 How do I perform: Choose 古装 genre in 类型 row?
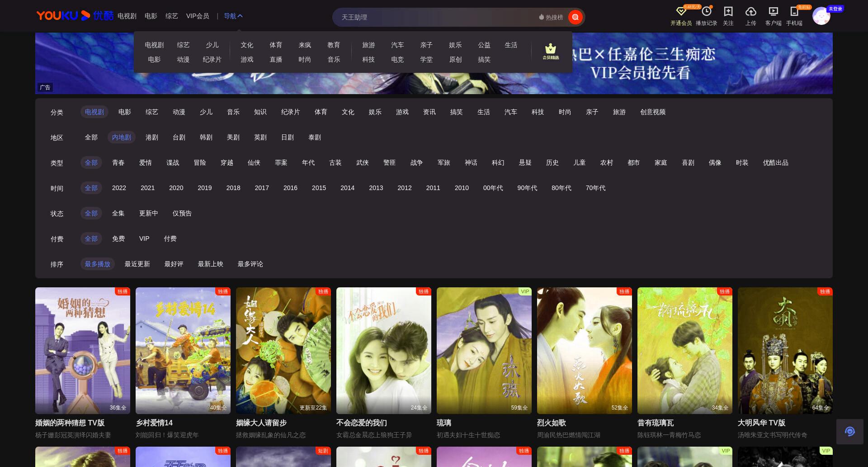pyautogui.click(x=335, y=162)
